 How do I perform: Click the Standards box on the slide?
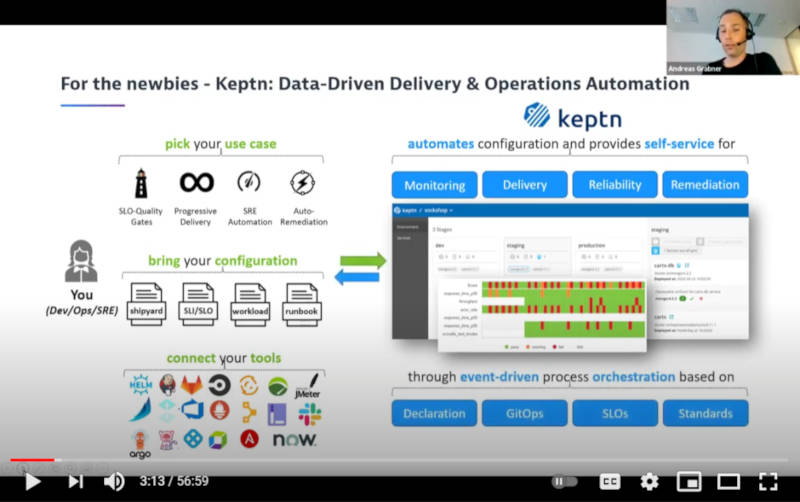706,413
